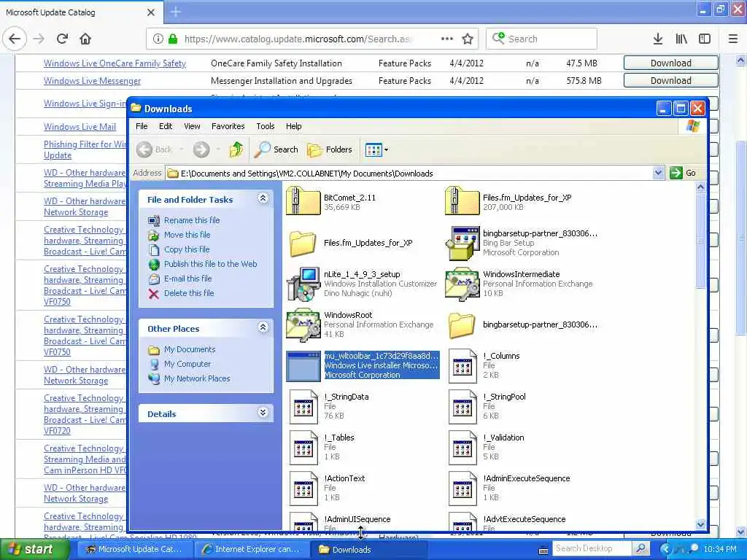The height and width of the screenshot is (560, 747).
Task: Collapse File and Folder Tasks panel
Action: (263, 198)
